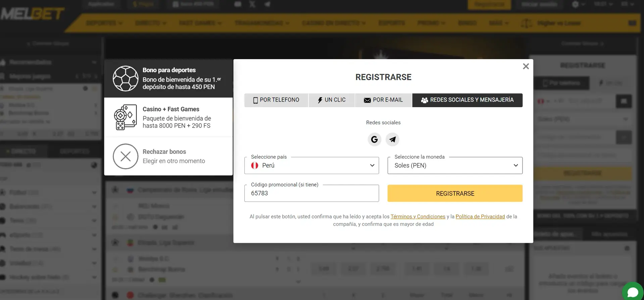Open the Política de Privacidad link

[x=480, y=217]
